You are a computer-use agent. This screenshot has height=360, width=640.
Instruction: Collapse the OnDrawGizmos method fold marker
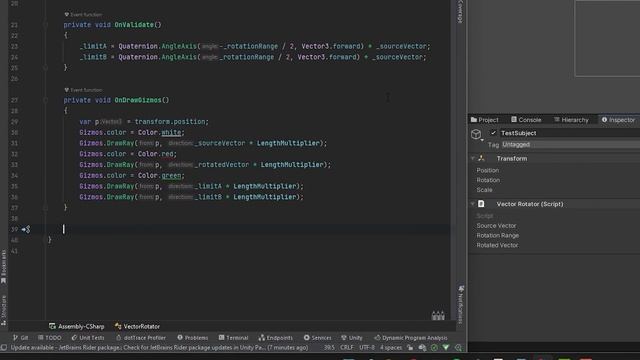point(46,100)
